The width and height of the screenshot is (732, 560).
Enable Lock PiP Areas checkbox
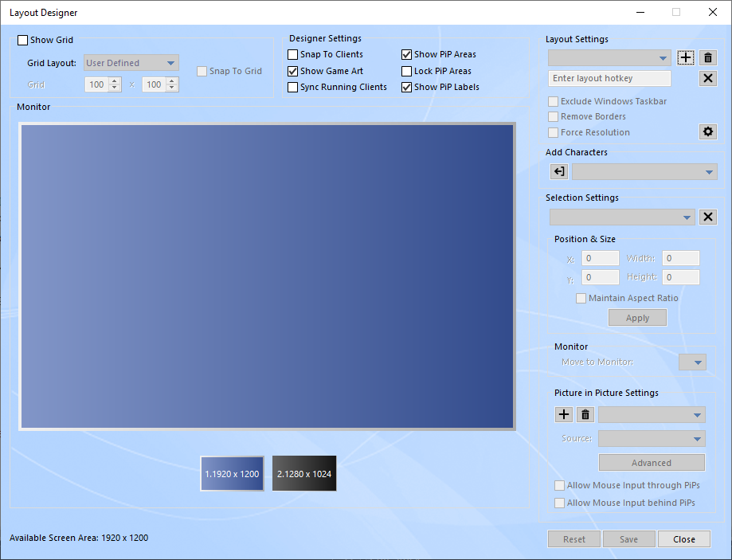coord(407,72)
